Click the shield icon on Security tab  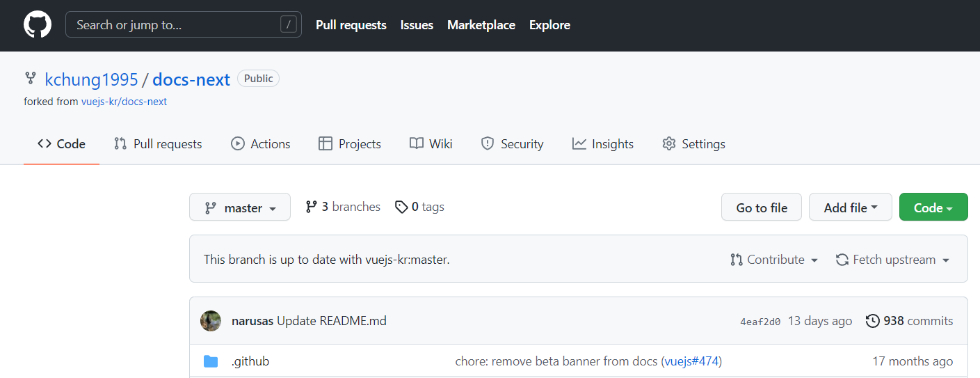488,143
